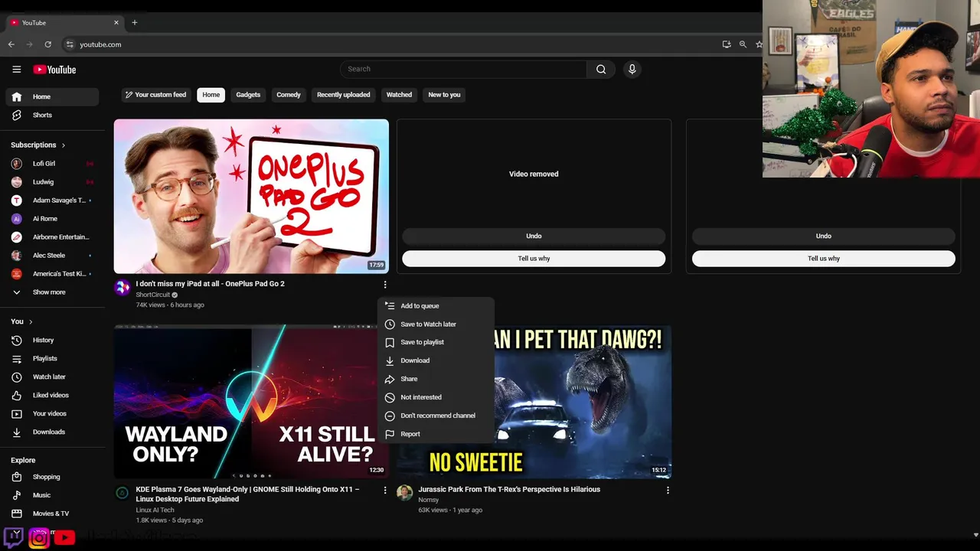The image size is (980, 551).
Task: Switch to the Comedy filter chip
Action: (289, 95)
